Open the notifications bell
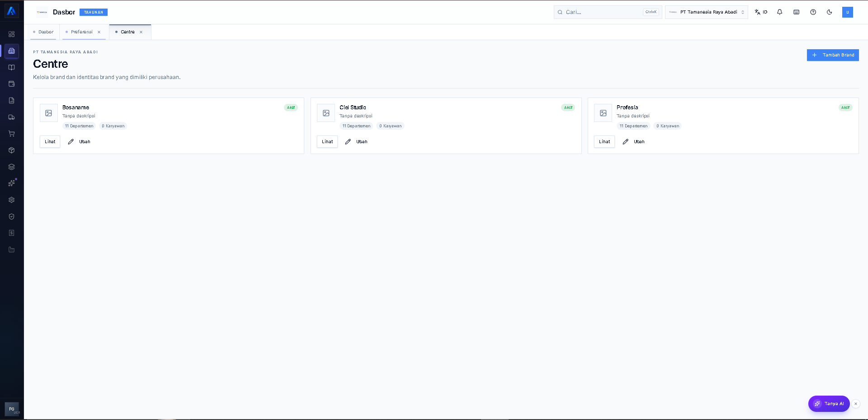The width and height of the screenshot is (868, 420). (x=780, y=12)
